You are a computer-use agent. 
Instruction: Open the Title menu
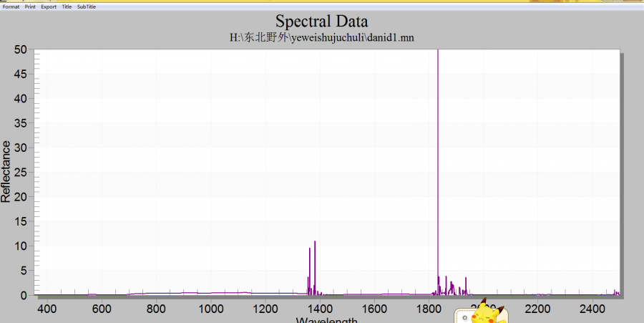pos(67,6)
